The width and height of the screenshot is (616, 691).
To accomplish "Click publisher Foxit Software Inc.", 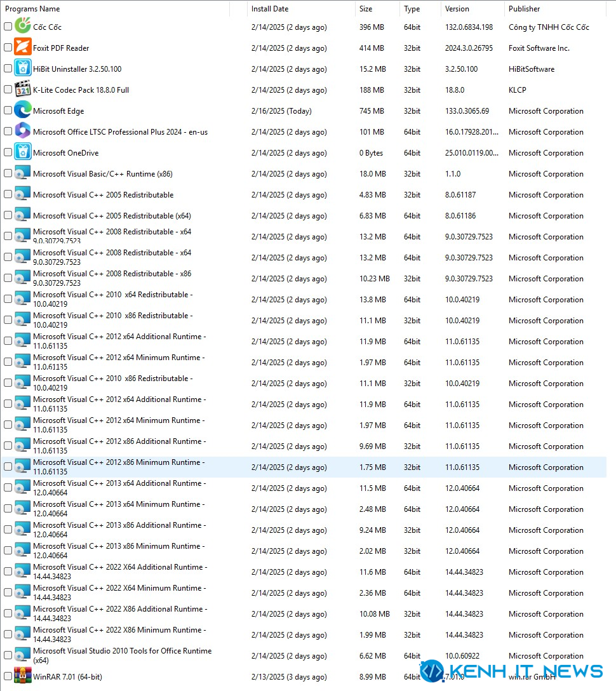I will [539, 48].
